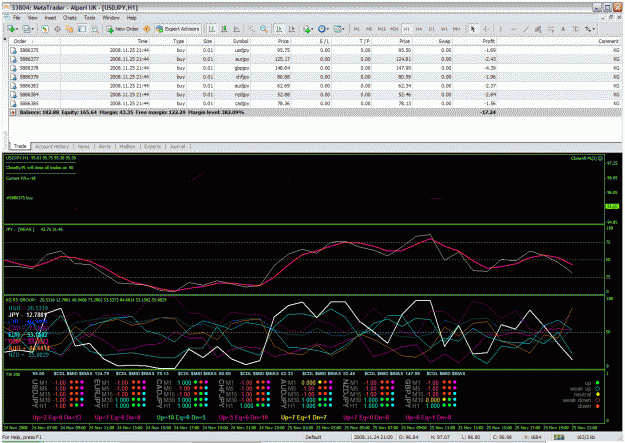Switch chart to MN timeframe
Screen dimensions: 625x443
[x=456, y=29]
